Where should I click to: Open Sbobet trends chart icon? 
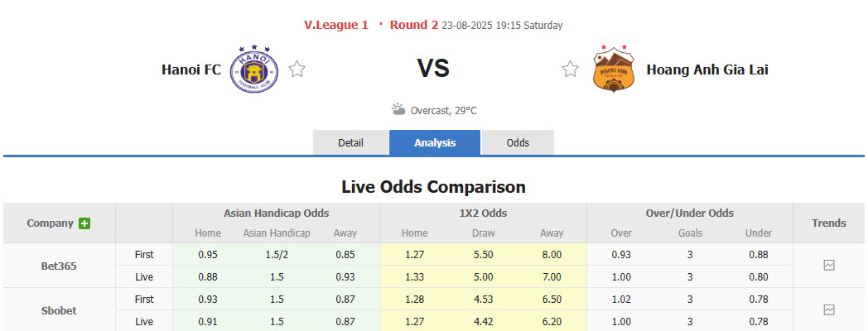(829, 309)
